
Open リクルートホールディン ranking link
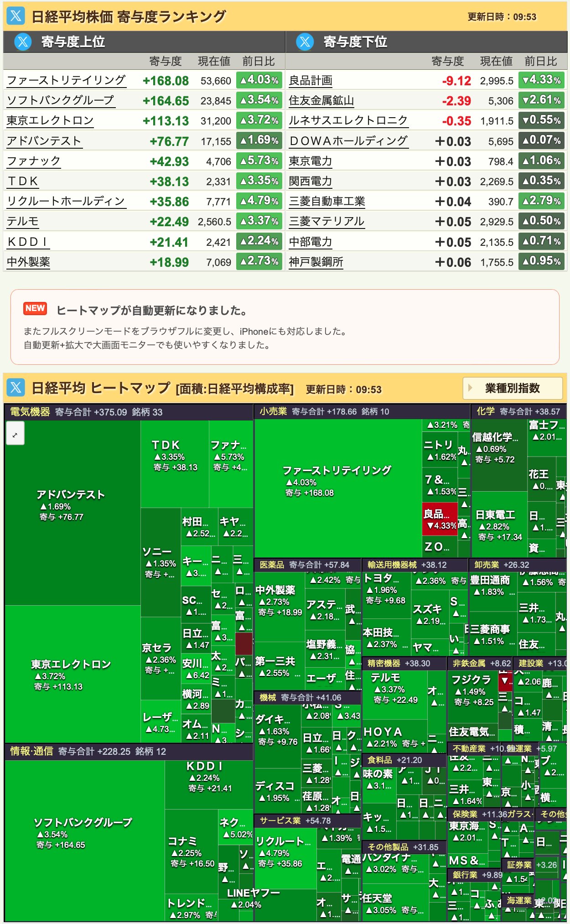(x=66, y=201)
